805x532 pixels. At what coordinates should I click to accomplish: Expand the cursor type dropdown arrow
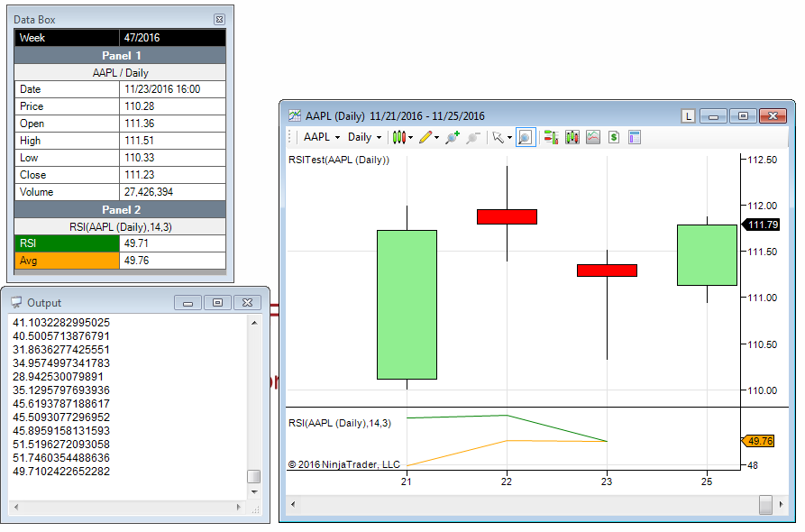[x=509, y=137]
